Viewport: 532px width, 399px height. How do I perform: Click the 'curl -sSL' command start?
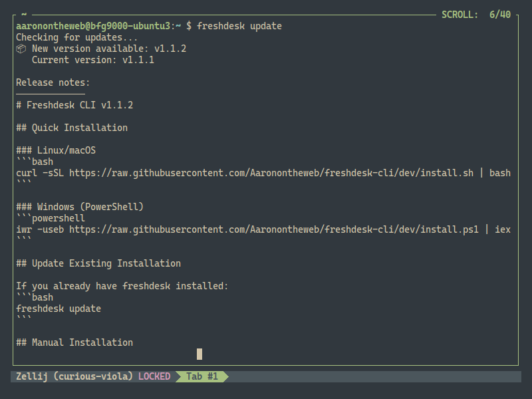pyautogui.click(x=40, y=173)
